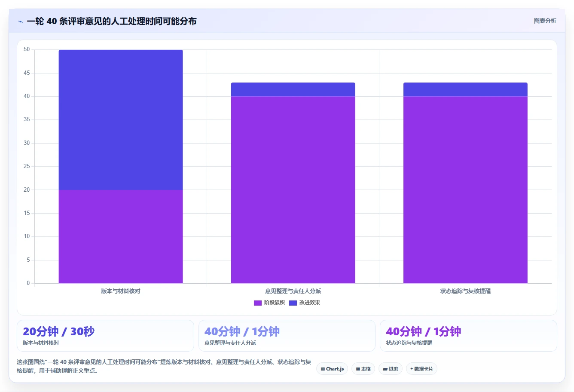The height and width of the screenshot is (392, 574).
Task: Click the y-axis value 25
Action: (27, 166)
